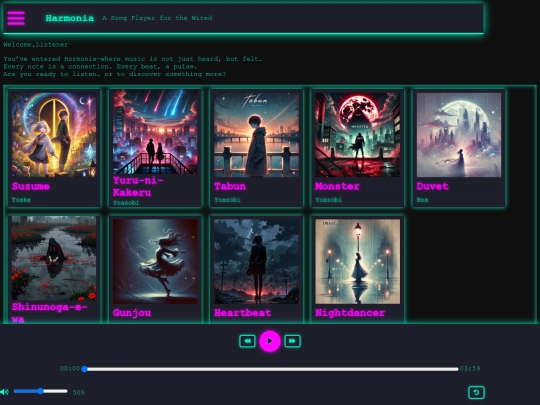This screenshot has height=405, width=540.
Task: Select the Heartbeat cover art
Action: 257,261
